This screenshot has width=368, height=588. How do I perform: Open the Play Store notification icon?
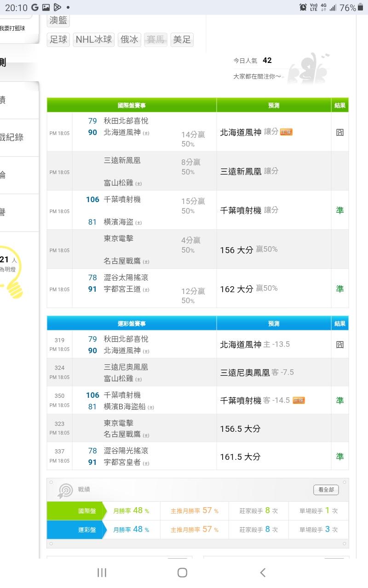[x=57, y=7]
